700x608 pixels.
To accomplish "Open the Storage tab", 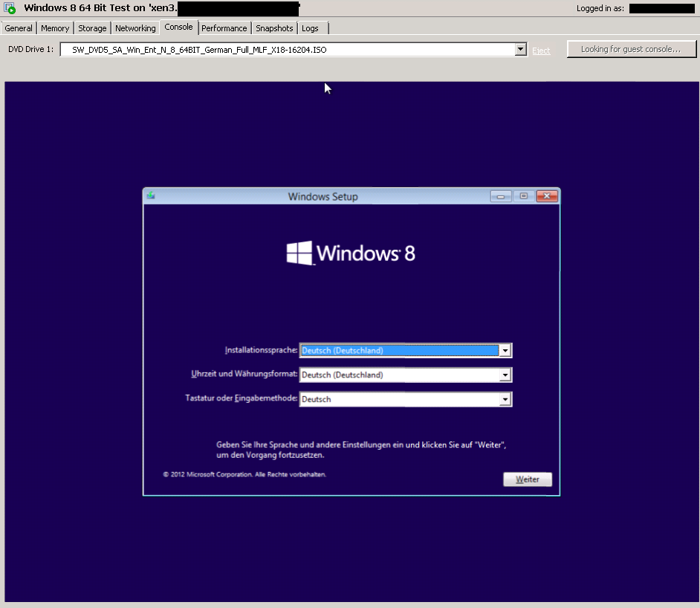I will tap(92, 28).
